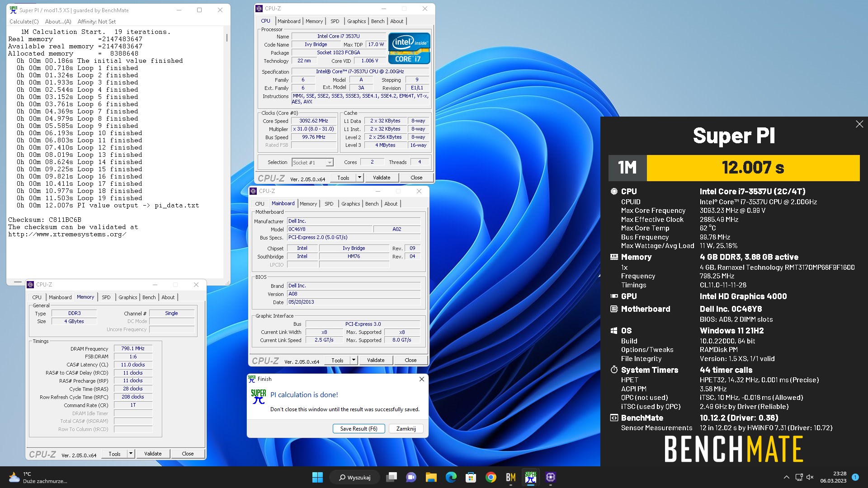Click the Intel Core i7 3537U name field

(338, 36)
